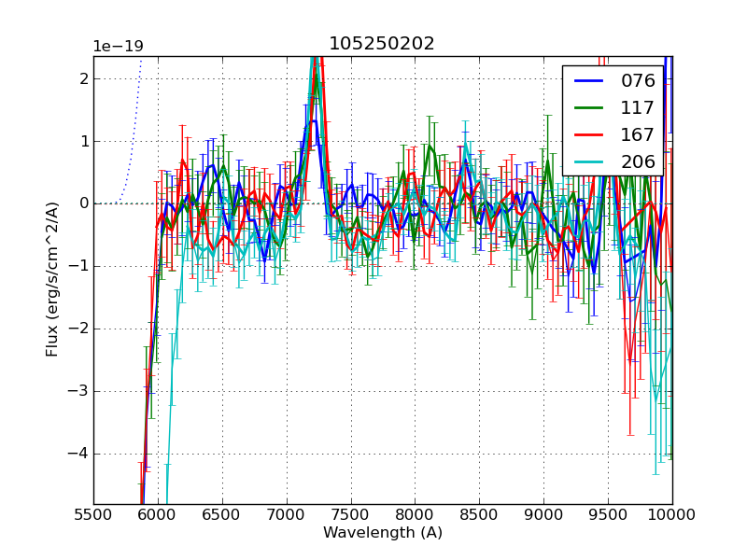Click the legend label 206
Screen dimensions: 747x560
coord(638,161)
